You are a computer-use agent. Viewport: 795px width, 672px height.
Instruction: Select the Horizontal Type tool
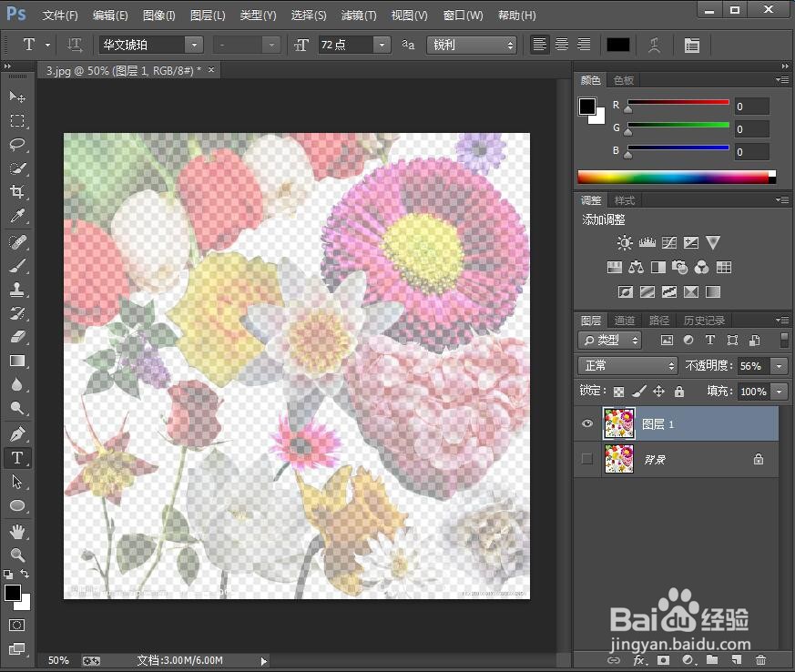click(x=16, y=458)
